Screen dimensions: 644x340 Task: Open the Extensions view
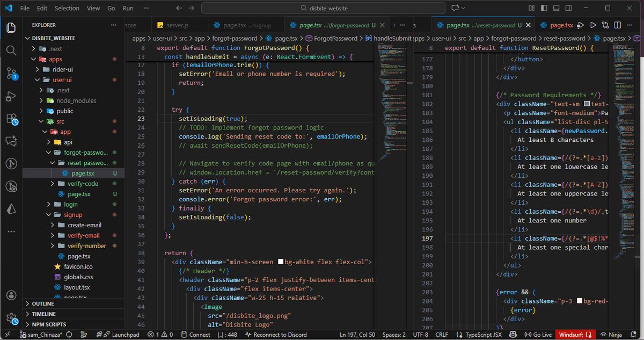[x=11, y=119]
